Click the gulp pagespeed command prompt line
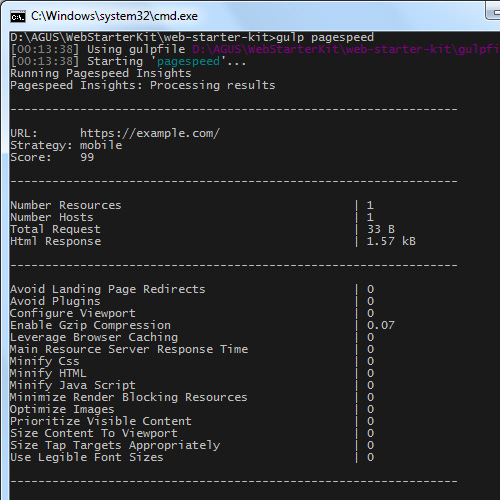This screenshot has width=500, height=500. (192, 37)
